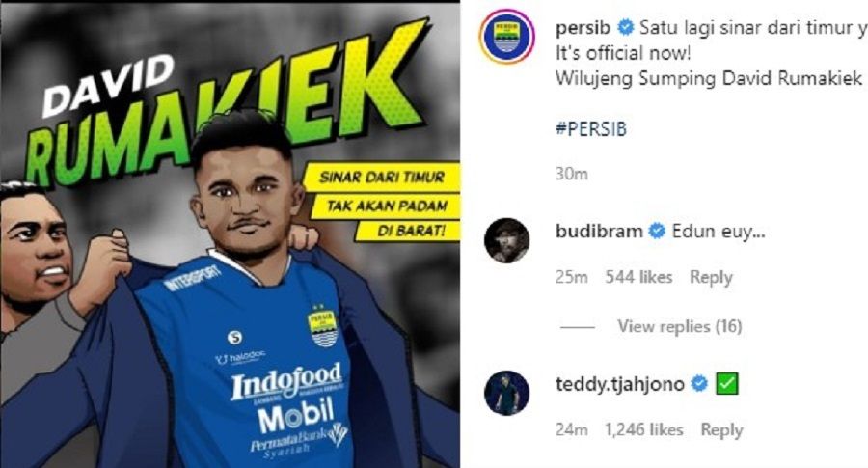Expand View replies (16) under budibram's comment
The height and width of the screenshot is (468, 868).
(680, 326)
